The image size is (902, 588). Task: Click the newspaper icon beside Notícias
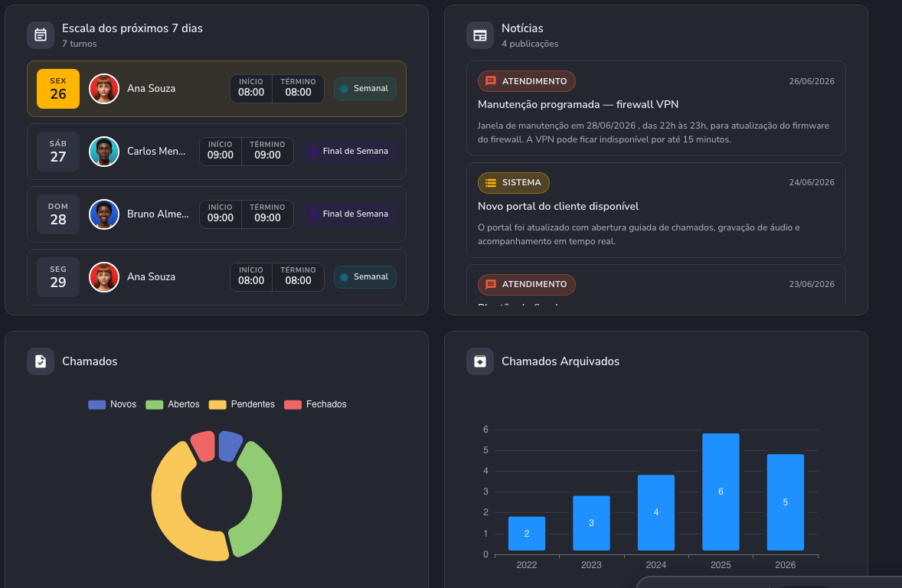click(x=480, y=35)
